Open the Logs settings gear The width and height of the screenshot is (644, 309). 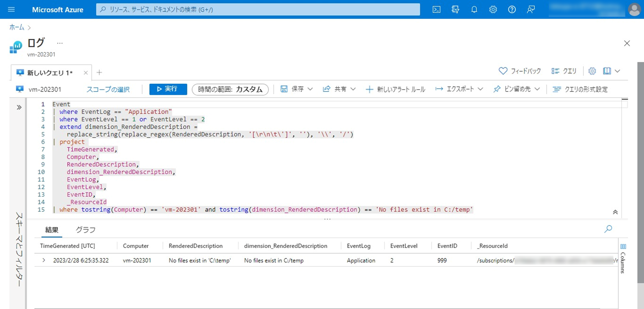592,71
